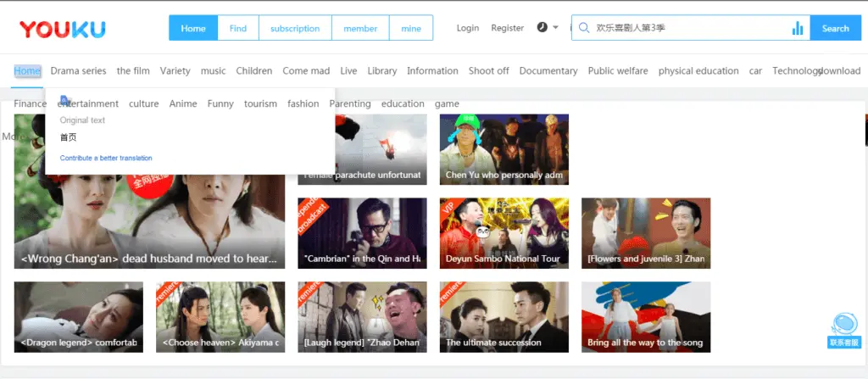
Task: Click the customer service bubble icon
Action: coord(845,330)
